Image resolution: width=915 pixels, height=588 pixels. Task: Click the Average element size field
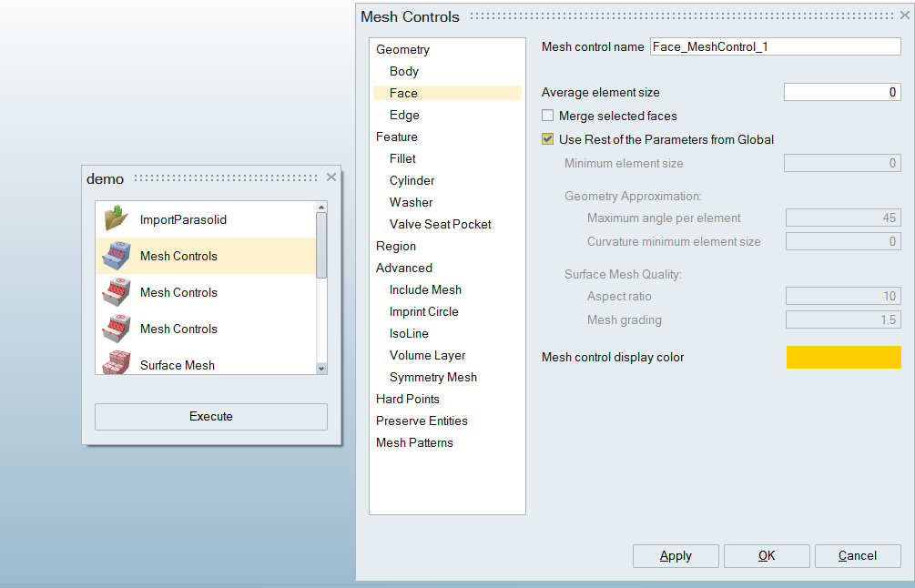pos(841,92)
